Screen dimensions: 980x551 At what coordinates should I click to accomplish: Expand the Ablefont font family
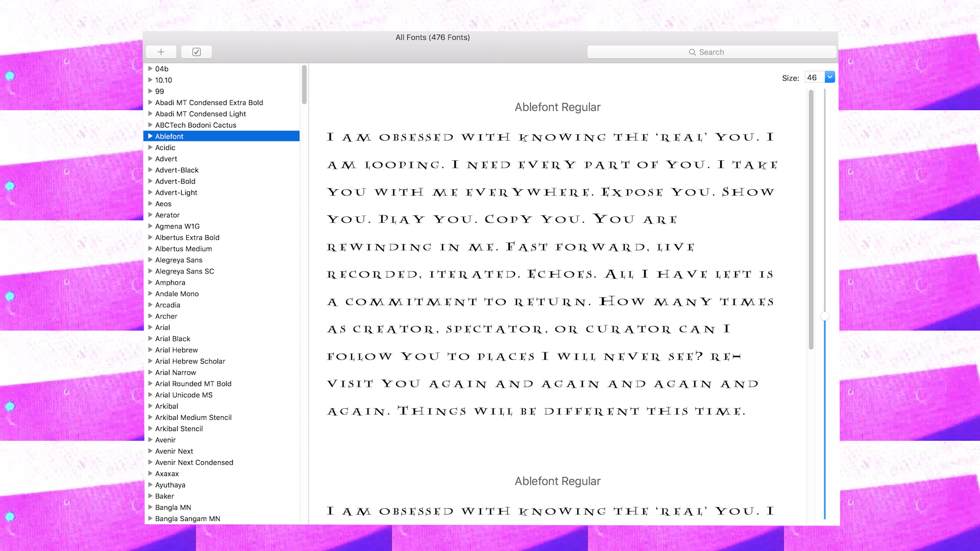150,136
